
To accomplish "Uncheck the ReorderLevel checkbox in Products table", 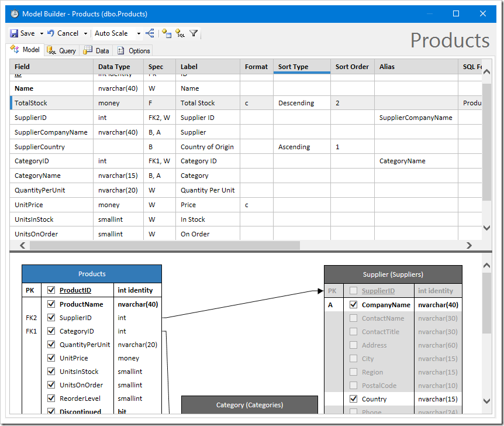I will click(51, 398).
